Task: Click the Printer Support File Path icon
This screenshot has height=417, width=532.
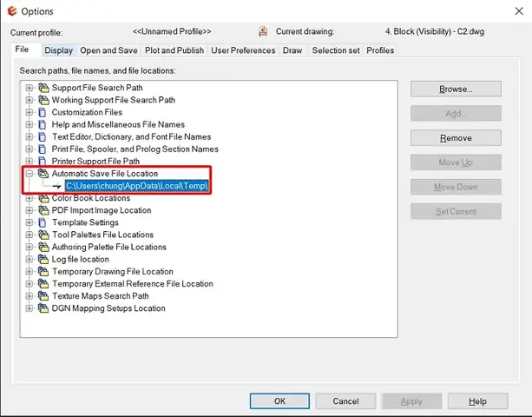Action: tap(43, 161)
